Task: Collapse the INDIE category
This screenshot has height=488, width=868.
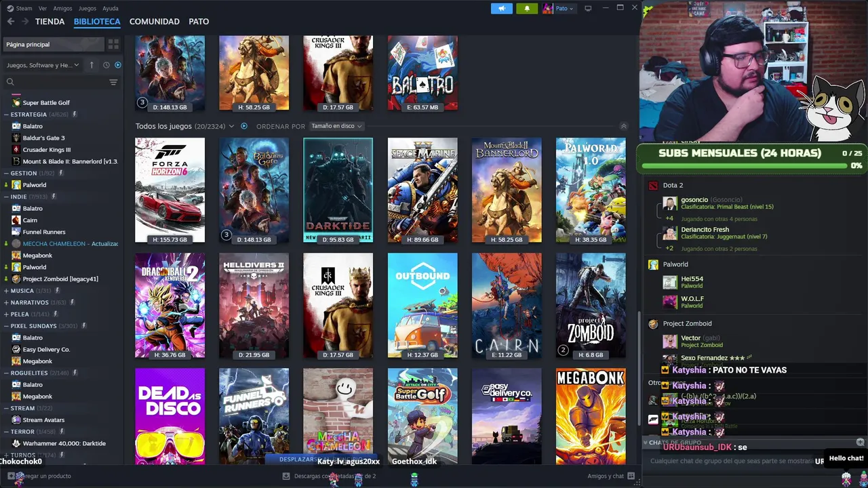Action: coord(6,197)
